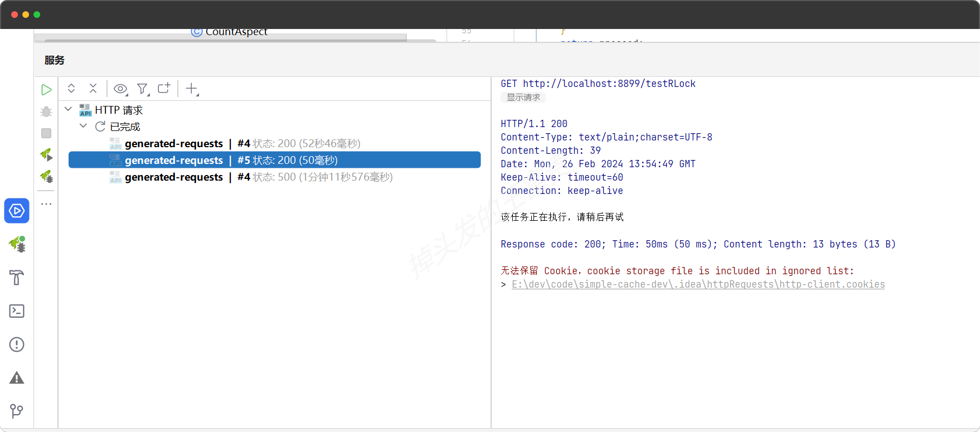
Task: Click the response body 该任务正在执行 text
Action: pyautogui.click(x=562, y=217)
